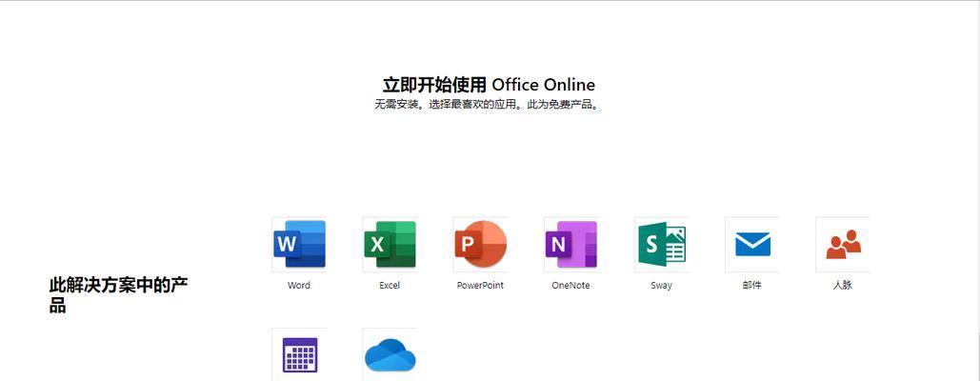Viewport: 980px width, 381px height.
Task: Launch Excel from its green icon
Action: coord(390,245)
